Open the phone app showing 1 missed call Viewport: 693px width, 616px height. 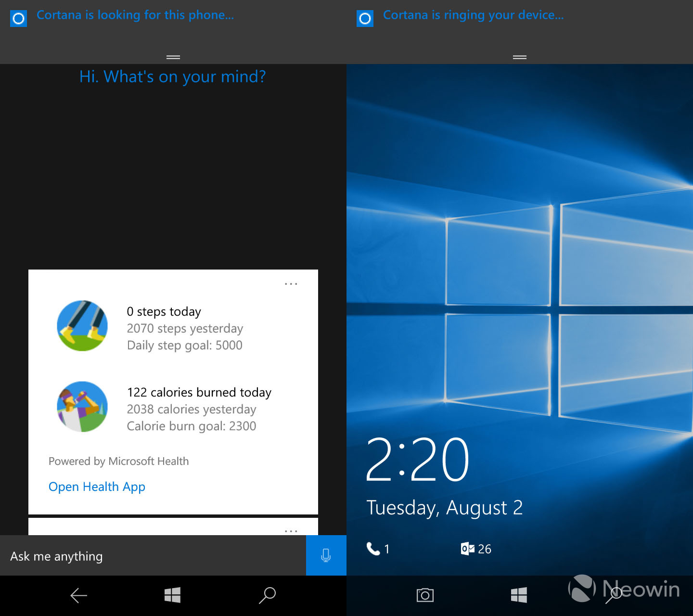[x=378, y=549]
